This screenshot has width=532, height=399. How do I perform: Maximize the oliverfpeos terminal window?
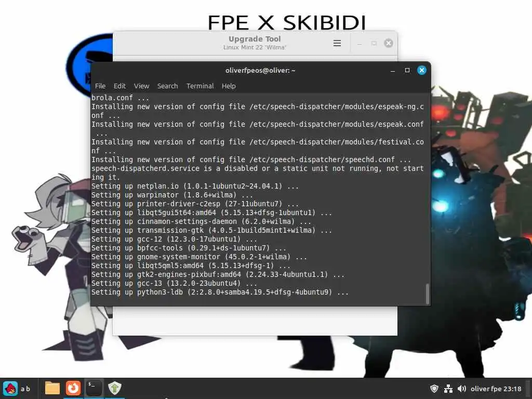[407, 70]
